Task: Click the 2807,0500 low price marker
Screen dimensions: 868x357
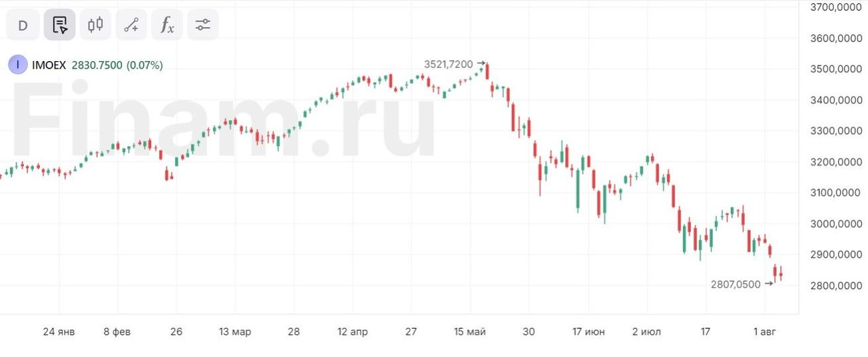Action: click(x=736, y=285)
